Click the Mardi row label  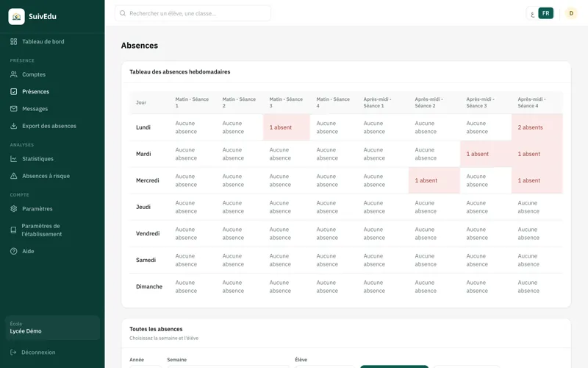pyautogui.click(x=143, y=154)
